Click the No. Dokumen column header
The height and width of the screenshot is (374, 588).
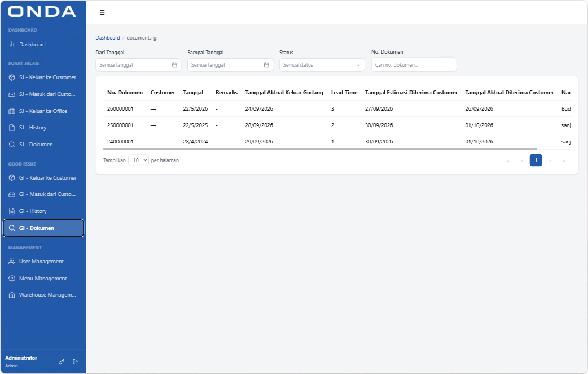pos(125,93)
